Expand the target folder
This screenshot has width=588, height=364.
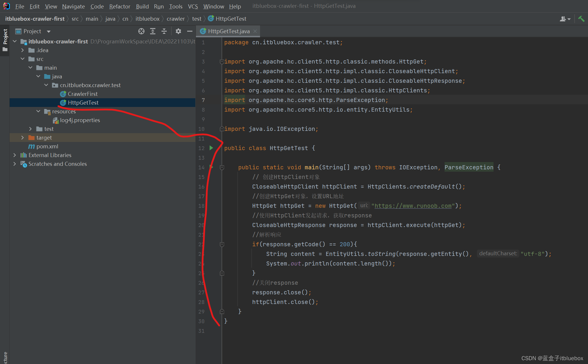[x=22, y=138]
